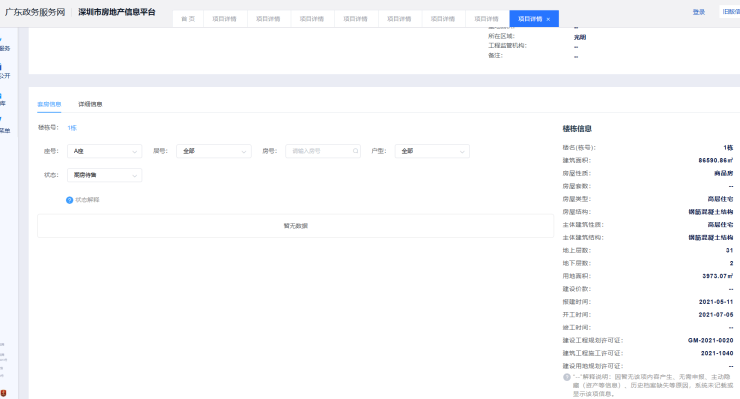Click the 开工时间 value 2021-07-06
The width and height of the screenshot is (740, 399).
(715, 314)
